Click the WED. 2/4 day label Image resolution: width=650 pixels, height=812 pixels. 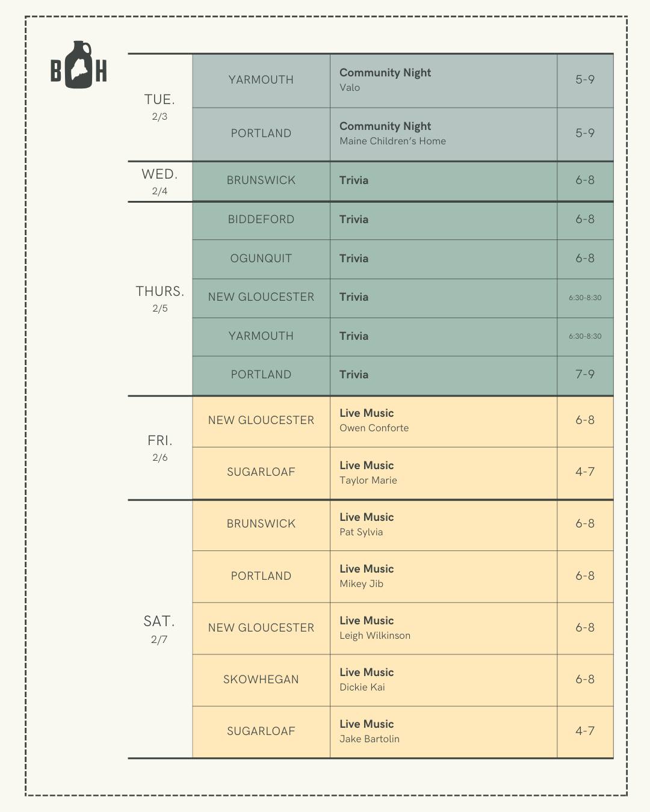(x=159, y=181)
